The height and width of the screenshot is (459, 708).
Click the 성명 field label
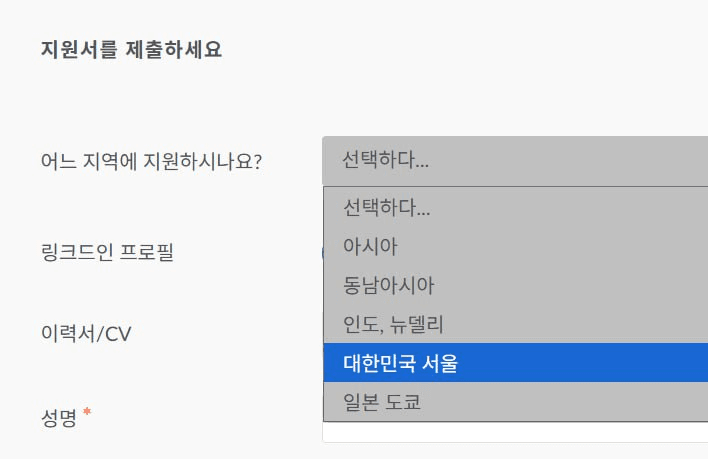59,415
